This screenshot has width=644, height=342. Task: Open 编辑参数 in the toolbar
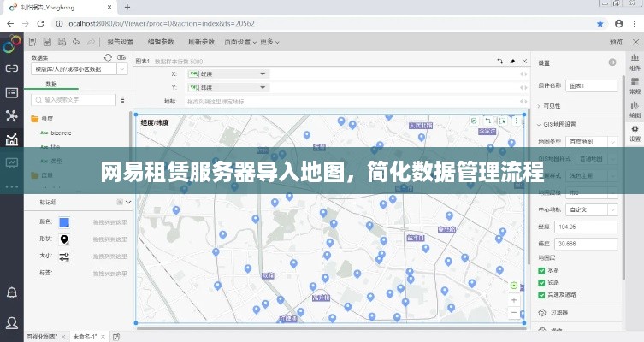tap(161, 42)
